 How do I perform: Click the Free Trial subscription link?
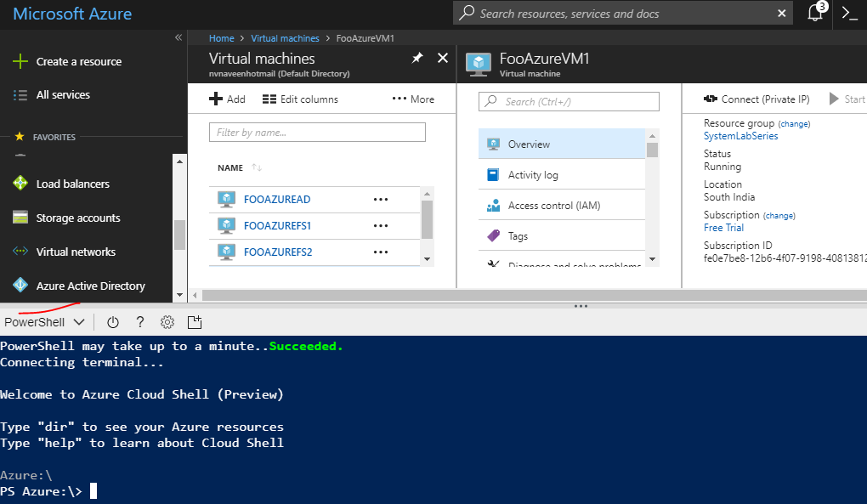(x=723, y=227)
